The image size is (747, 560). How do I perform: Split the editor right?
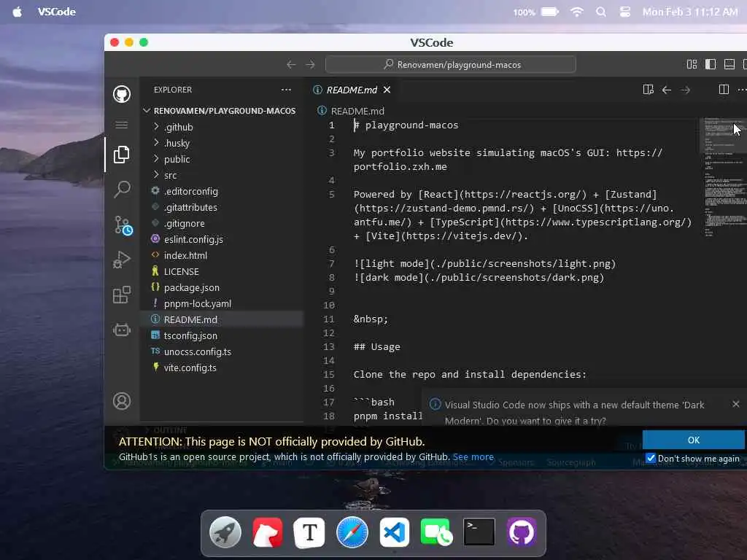(x=724, y=90)
